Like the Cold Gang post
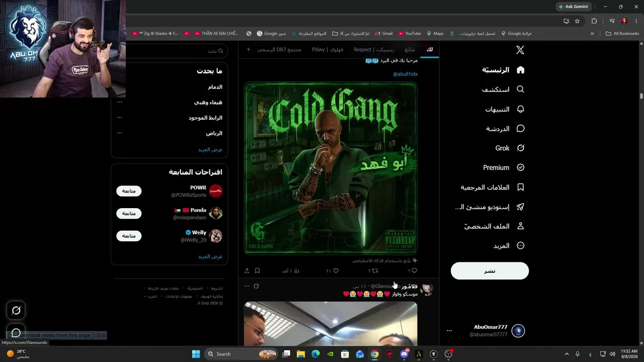This screenshot has height=362, width=644. pyautogui.click(x=333, y=270)
